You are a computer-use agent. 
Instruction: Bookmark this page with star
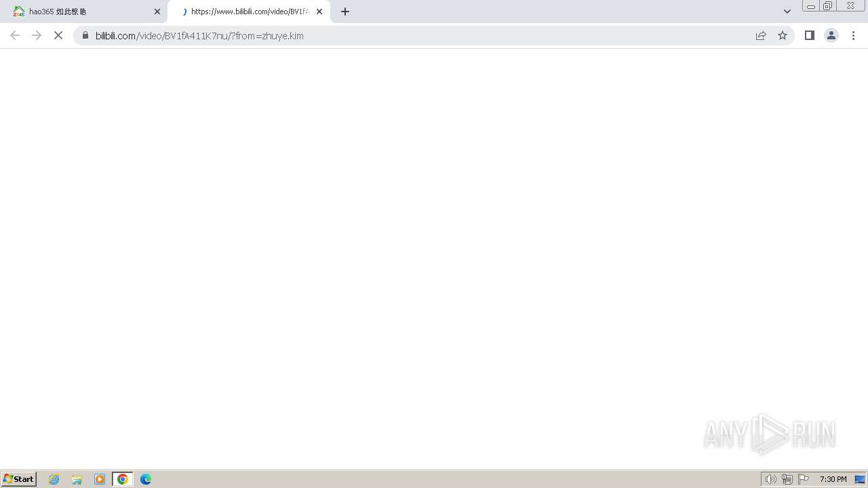(x=783, y=35)
